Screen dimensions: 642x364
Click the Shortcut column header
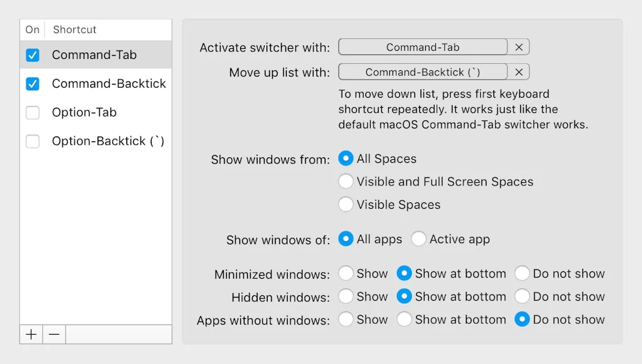75,29
